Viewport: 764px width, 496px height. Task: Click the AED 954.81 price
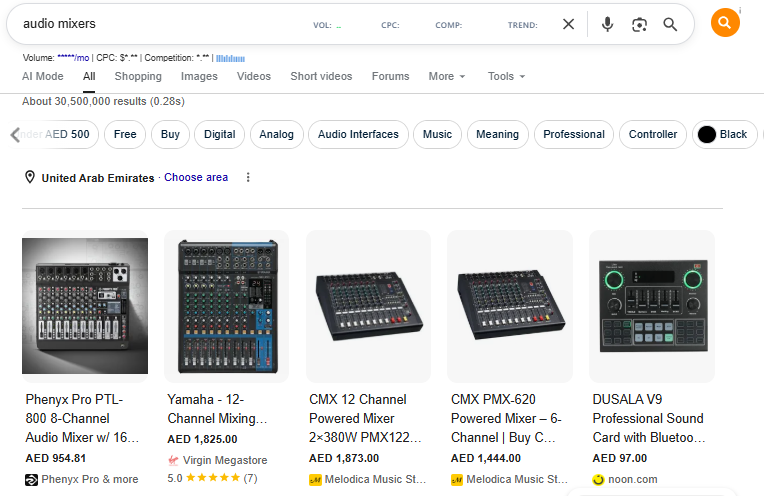tap(56, 458)
